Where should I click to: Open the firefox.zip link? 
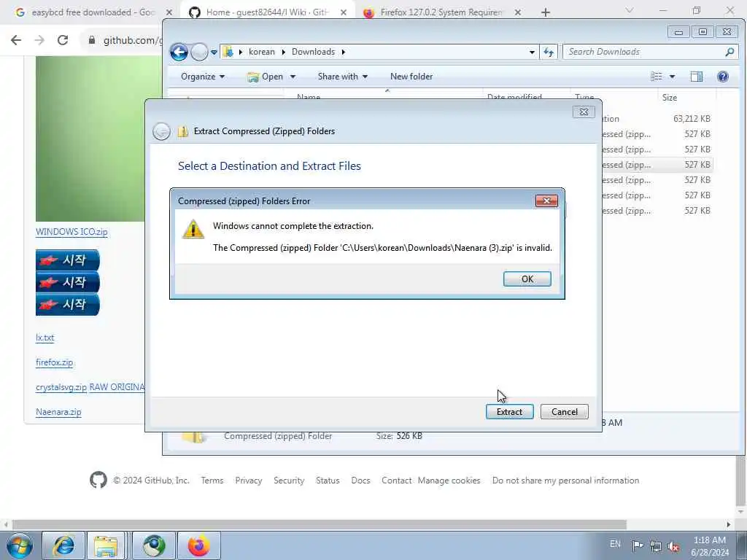[x=54, y=362]
